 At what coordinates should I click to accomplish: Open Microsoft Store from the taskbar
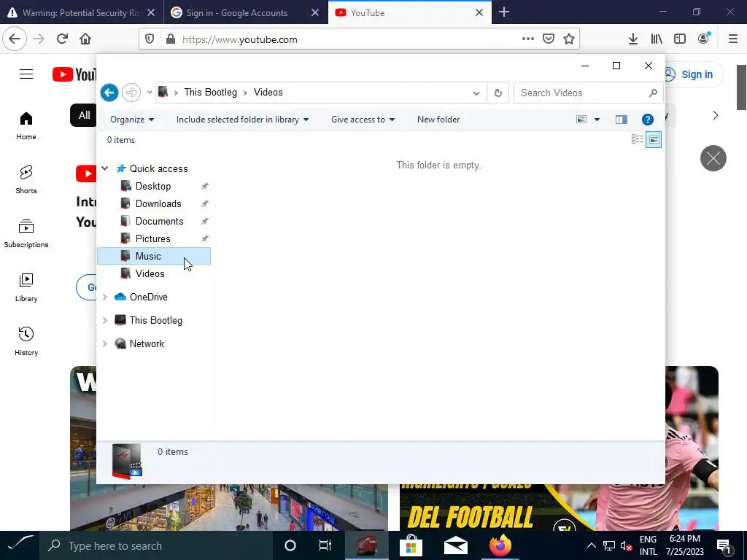(411, 545)
